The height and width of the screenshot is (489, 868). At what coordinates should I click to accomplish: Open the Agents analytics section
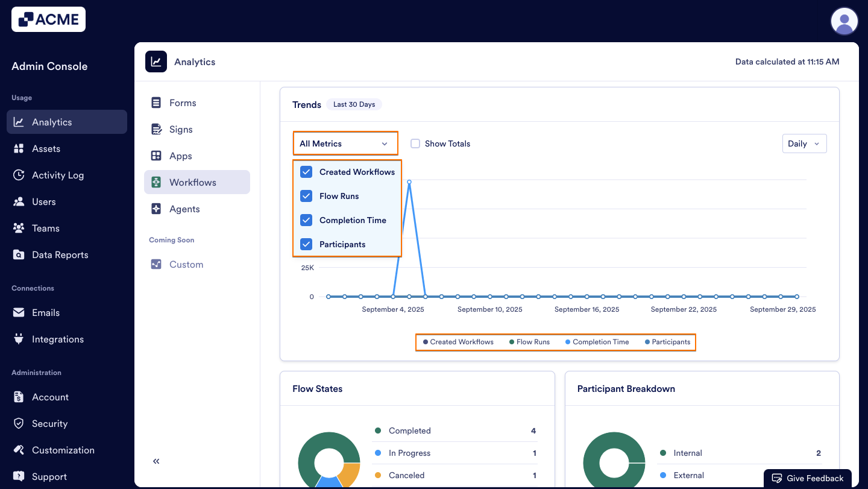click(x=156, y=209)
